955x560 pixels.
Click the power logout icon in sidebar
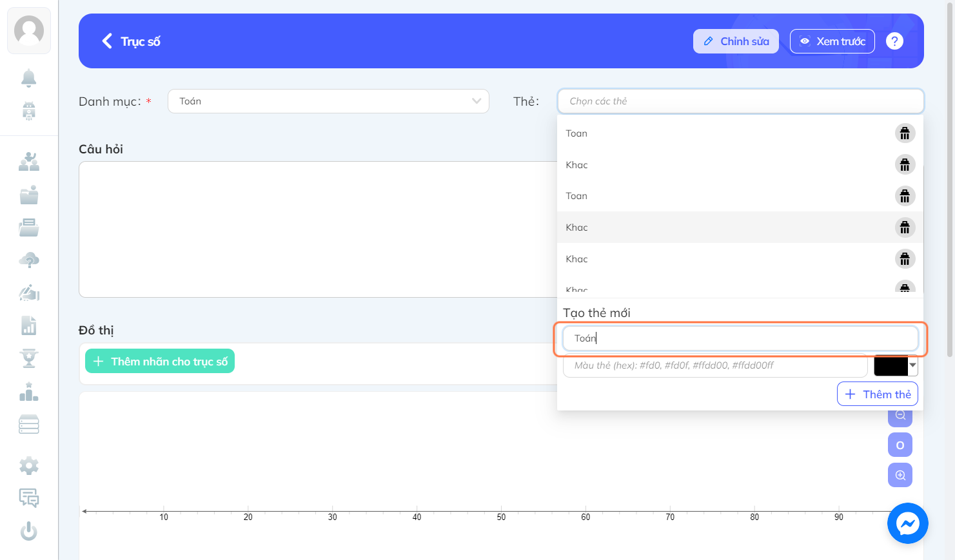click(28, 531)
